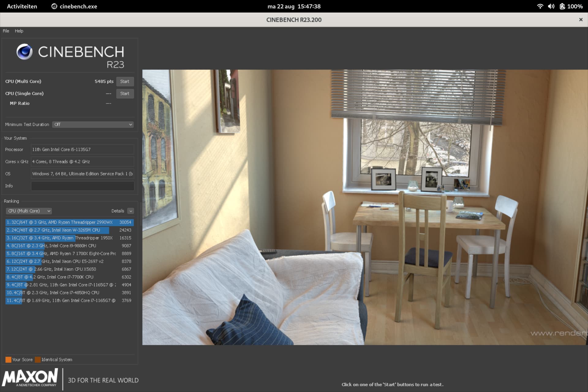Start the CPU Multi Core test
Viewport: 588px width, 392px height.
125,81
